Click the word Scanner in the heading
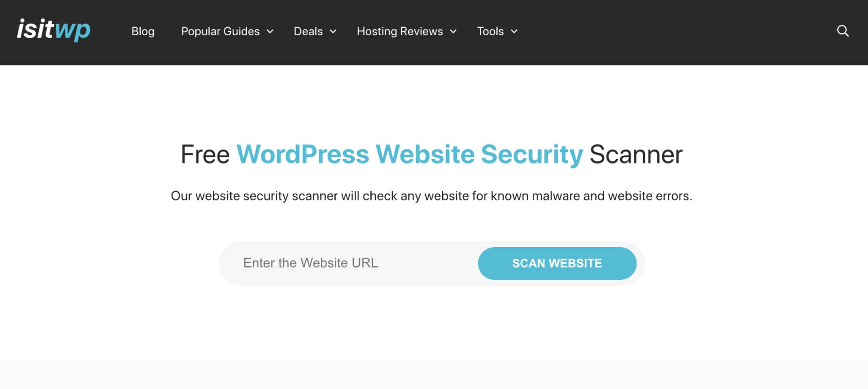The height and width of the screenshot is (389, 868). (636, 154)
